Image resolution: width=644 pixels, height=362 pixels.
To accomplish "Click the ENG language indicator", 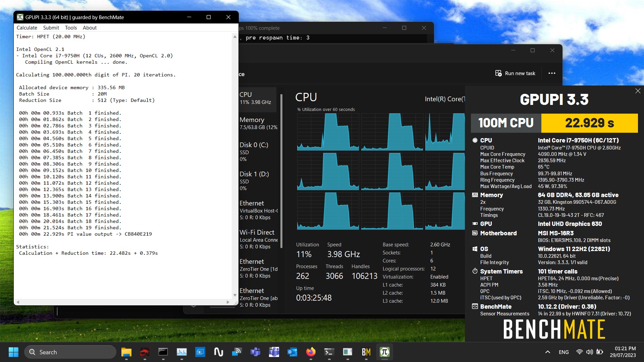I will tap(563, 352).
